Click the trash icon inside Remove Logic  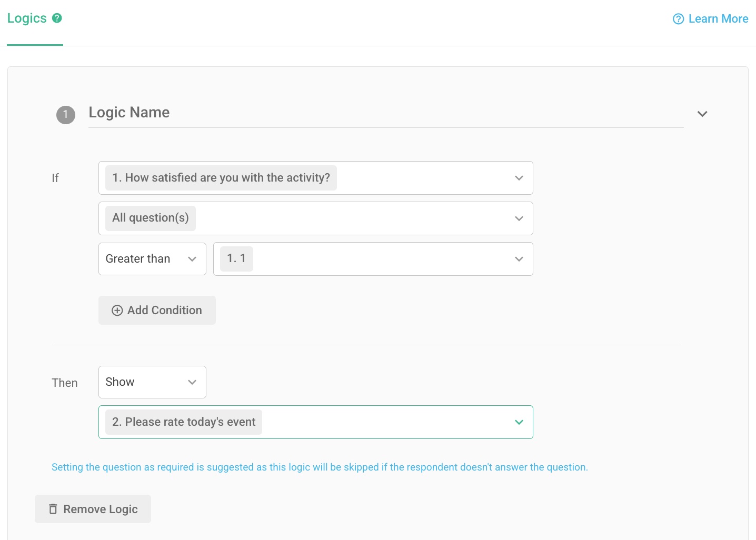coord(53,509)
